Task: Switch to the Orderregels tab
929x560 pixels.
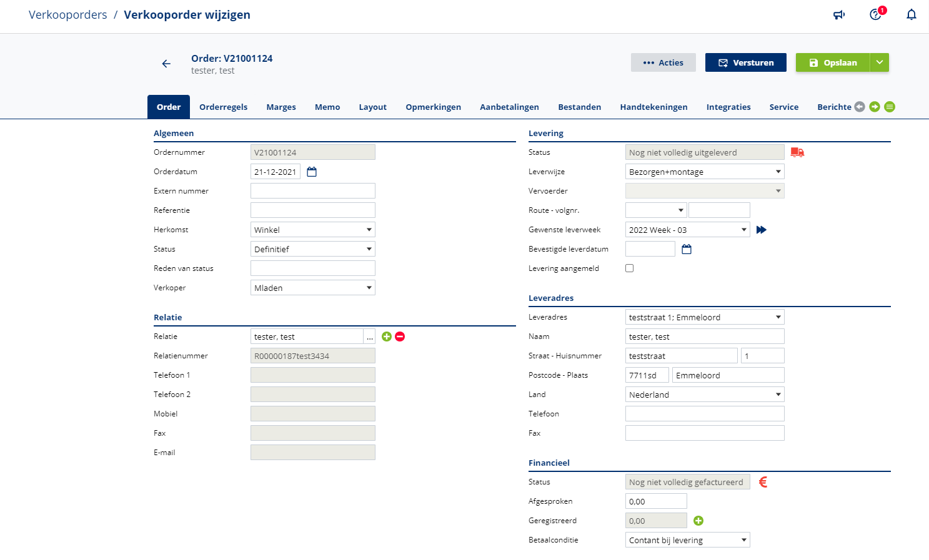Action: coord(223,107)
